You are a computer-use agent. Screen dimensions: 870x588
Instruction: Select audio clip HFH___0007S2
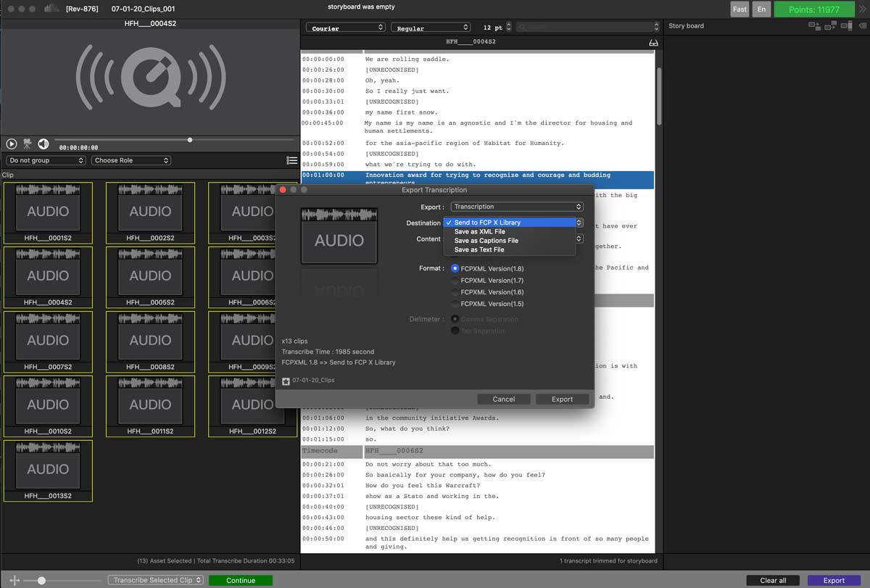48,341
